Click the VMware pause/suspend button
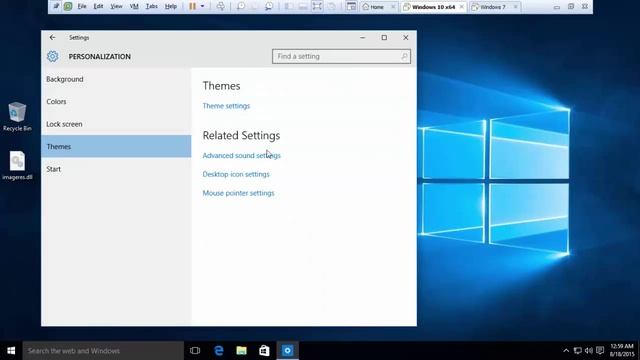 pyautogui.click(x=193, y=7)
